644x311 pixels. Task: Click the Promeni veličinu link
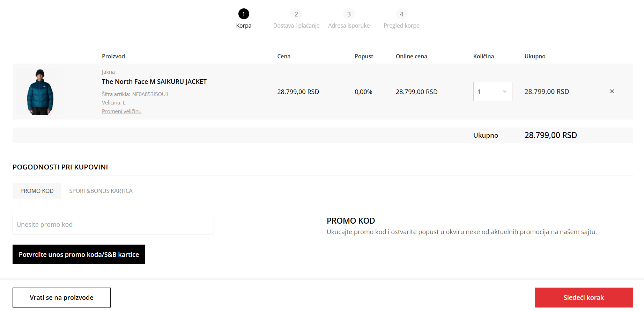121,111
